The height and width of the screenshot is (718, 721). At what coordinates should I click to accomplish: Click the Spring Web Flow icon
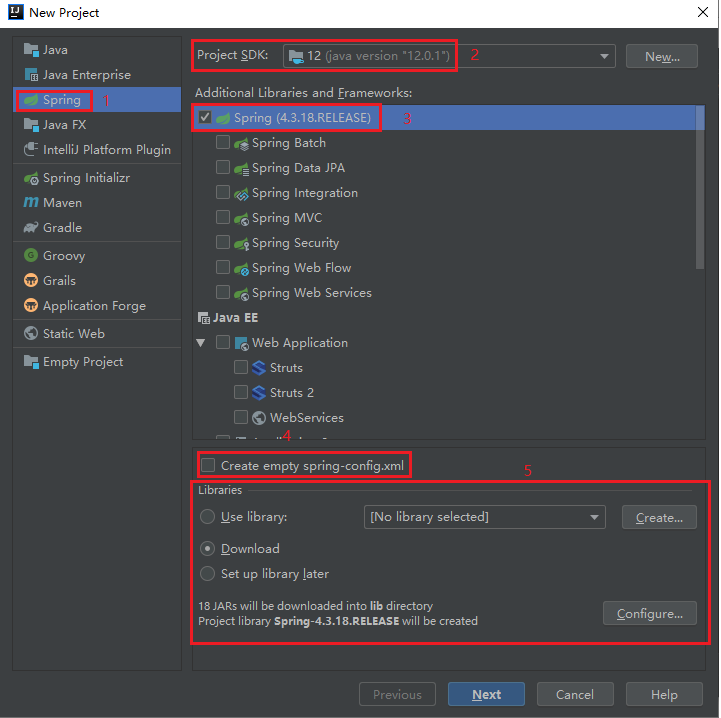[241, 268]
